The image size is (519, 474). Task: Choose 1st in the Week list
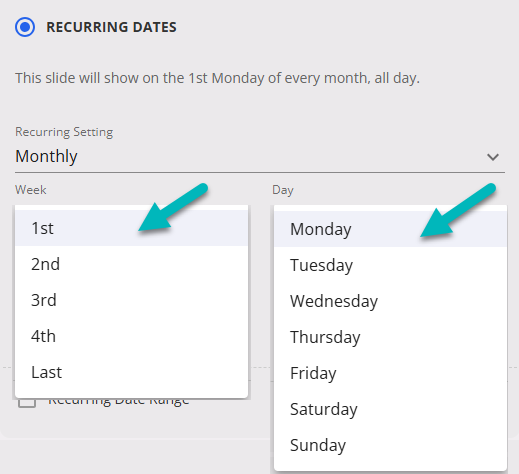131,228
